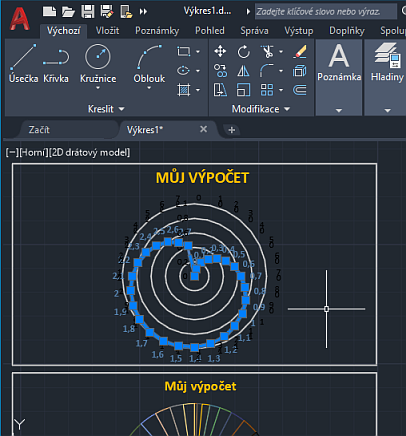Screen dimensions: 406x436
Task: Add a new drawing tab with plus
Action: (232, 130)
